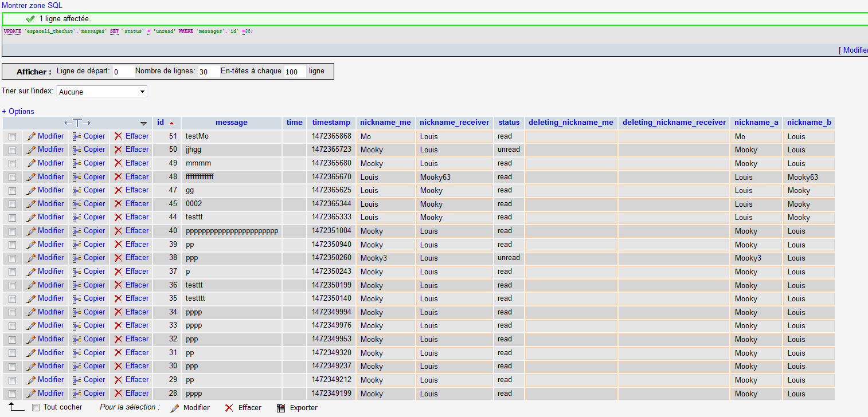
Task: Open the Montrer zone SQL link
Action: point(32,5)
